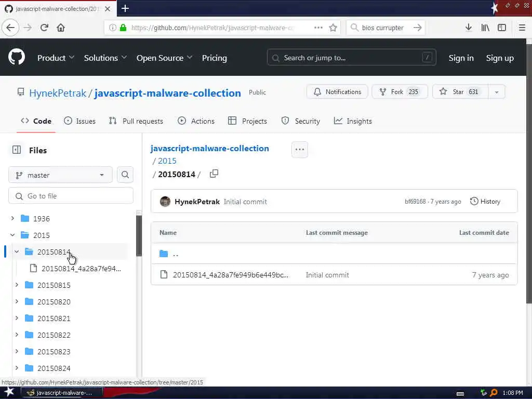This screenshot has width=532, height=399.
Task: Click the network tray icon
Action: tap(484, 393)
